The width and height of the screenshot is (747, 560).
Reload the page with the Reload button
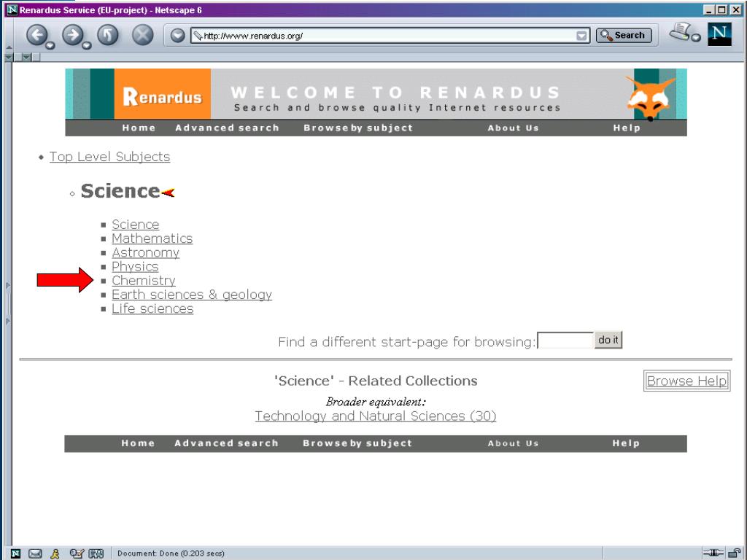click(x=108, y=35)
